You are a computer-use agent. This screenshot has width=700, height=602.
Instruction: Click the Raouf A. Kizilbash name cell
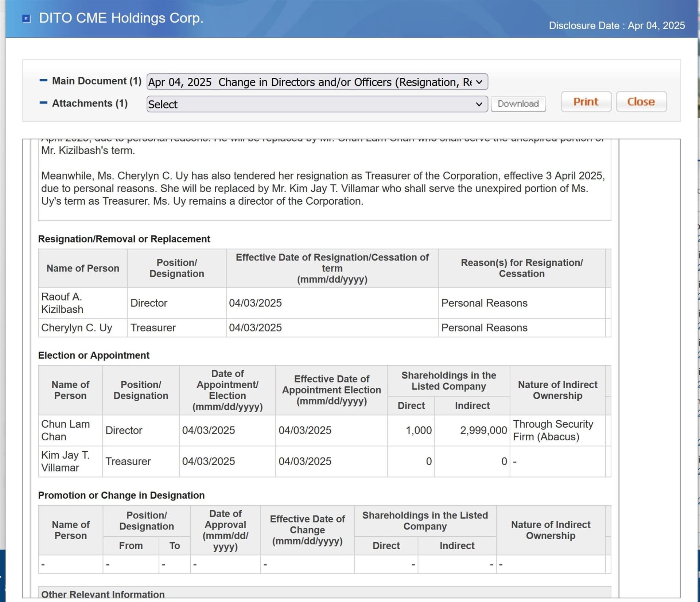coord(83,303)
